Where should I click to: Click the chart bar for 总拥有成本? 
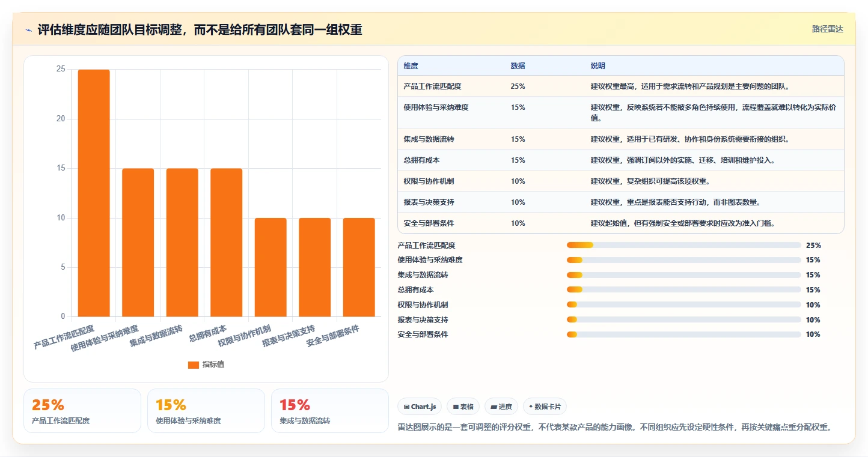click(227, 243)
